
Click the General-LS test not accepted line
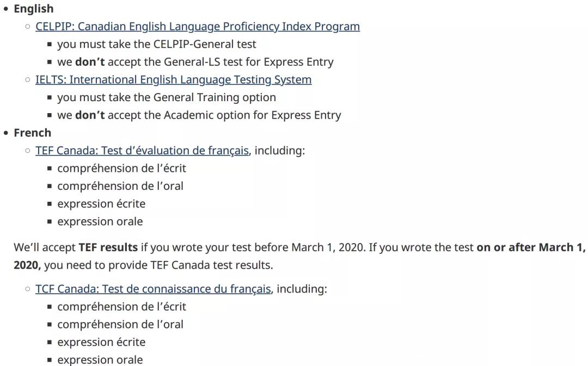[195, 62]
